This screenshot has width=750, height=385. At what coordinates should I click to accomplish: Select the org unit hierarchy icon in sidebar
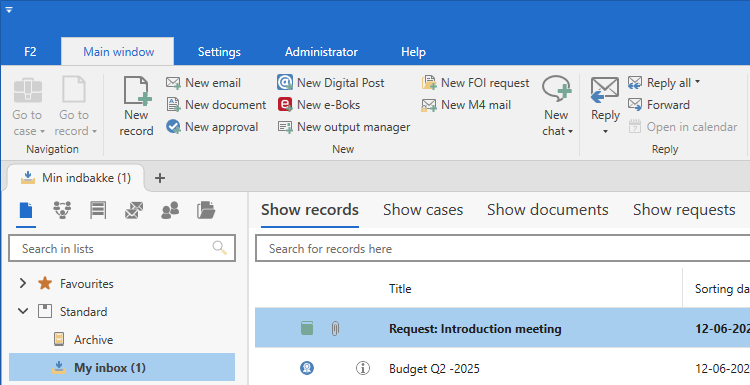(62, 210)
